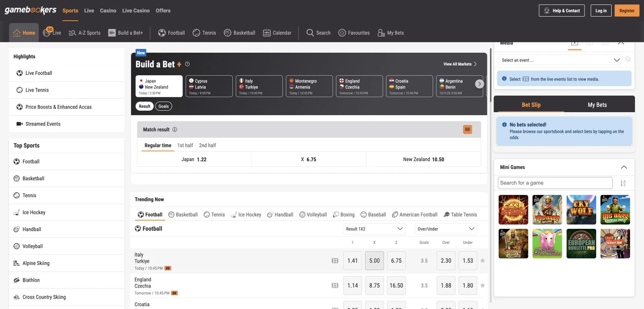Open A-Z Sports list
Viewport: 644px width, 309px height.
tap(85, 33)
